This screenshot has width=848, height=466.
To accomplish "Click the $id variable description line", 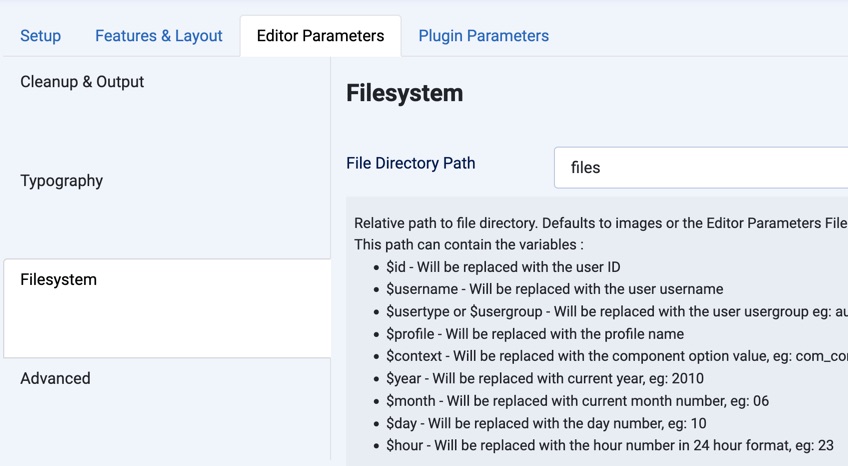I will pos(503,267).
